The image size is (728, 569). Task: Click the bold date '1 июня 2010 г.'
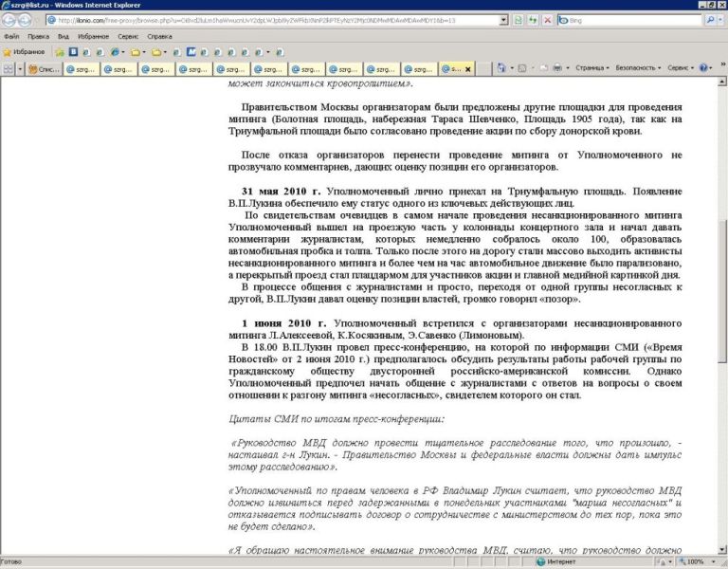pos(283,323)
